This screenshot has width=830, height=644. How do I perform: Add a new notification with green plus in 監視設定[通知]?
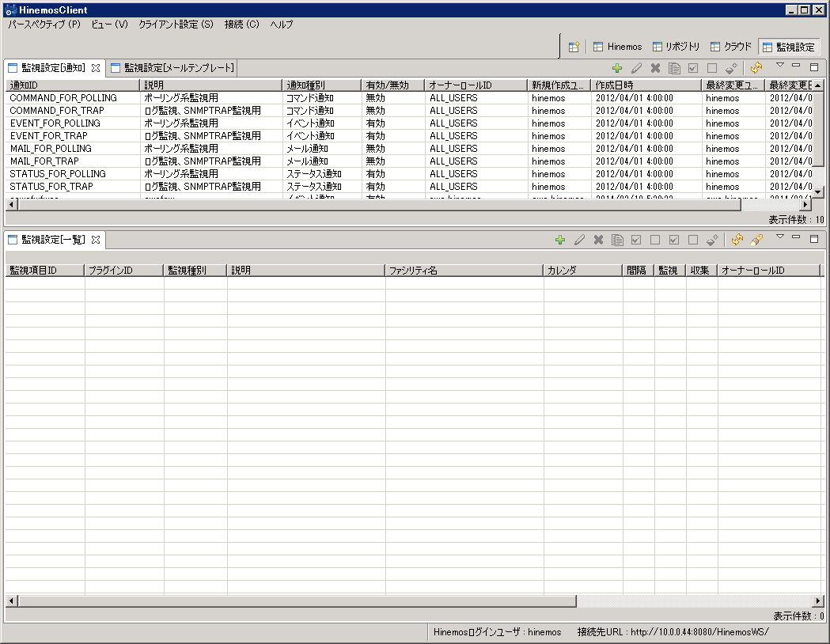click(x=617, y=68)
